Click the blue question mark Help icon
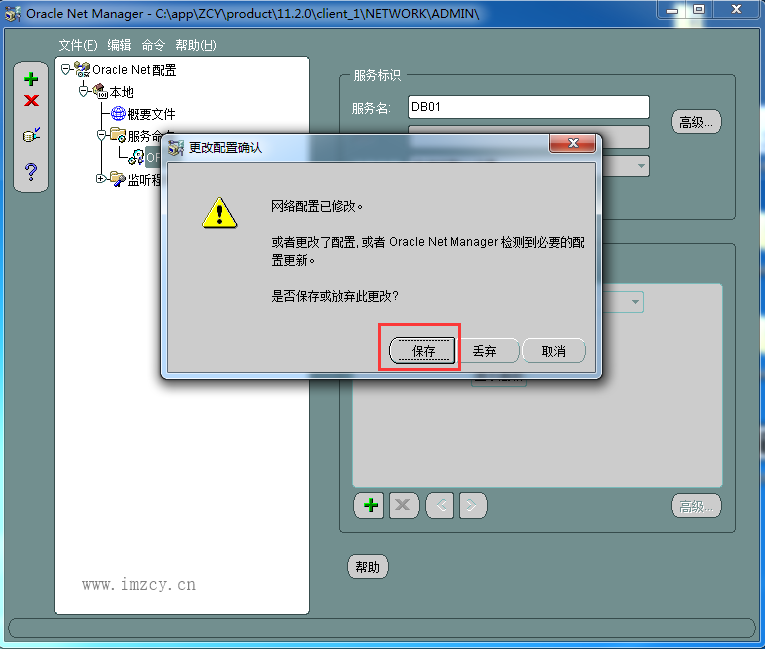 click(x=31, y=172)
